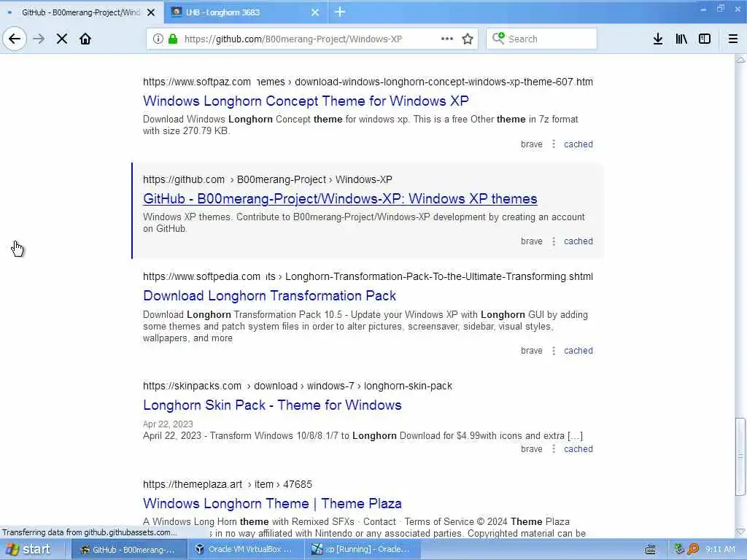Click the 9:11 AM system clock

point(720,550)
